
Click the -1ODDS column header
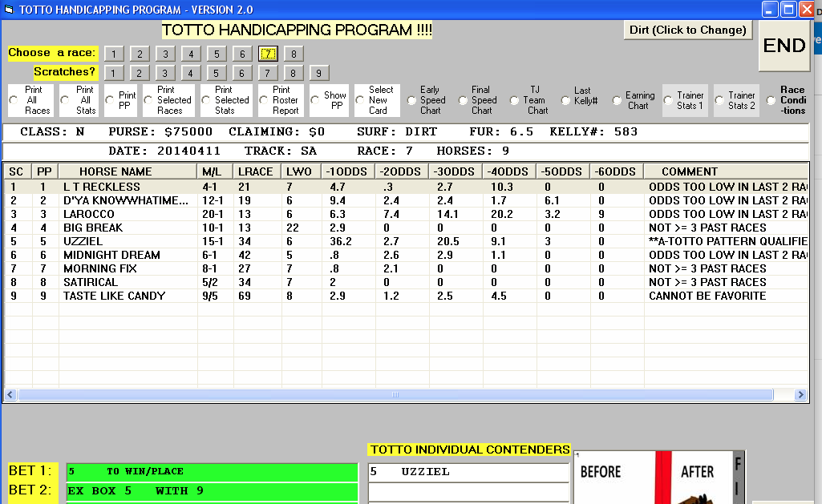pos(348,171)
